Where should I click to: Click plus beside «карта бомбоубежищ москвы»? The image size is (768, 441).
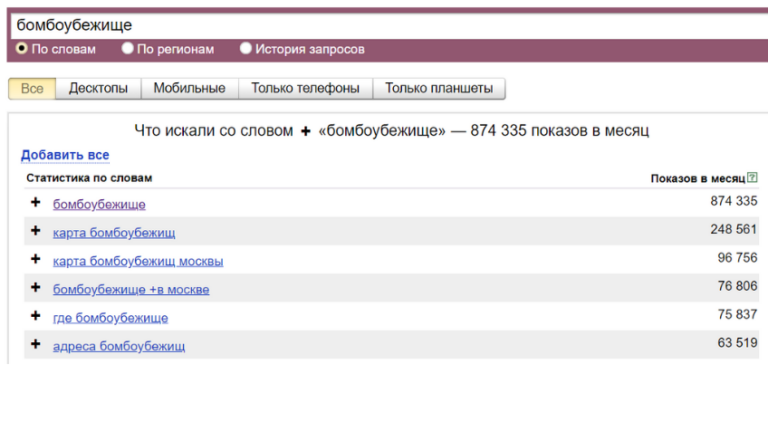click(x=36, y=260)
